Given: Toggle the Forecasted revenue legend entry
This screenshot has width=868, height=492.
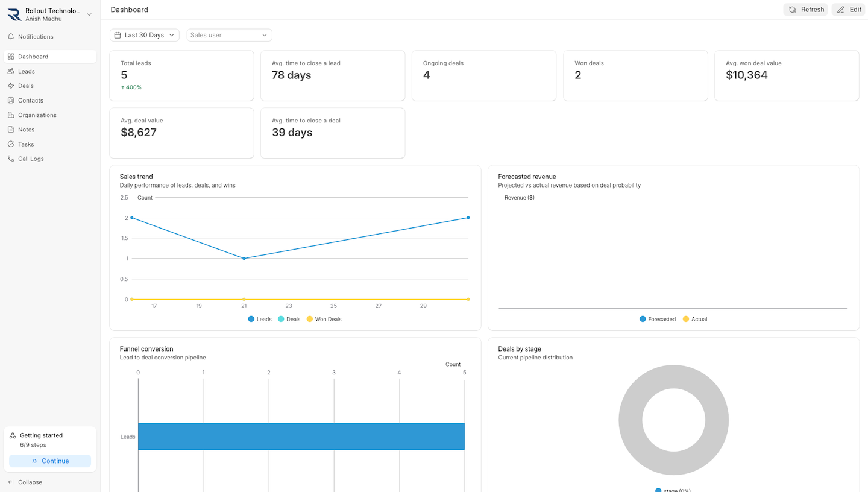Looking at the screenshot, I should (x=657, y=319).
